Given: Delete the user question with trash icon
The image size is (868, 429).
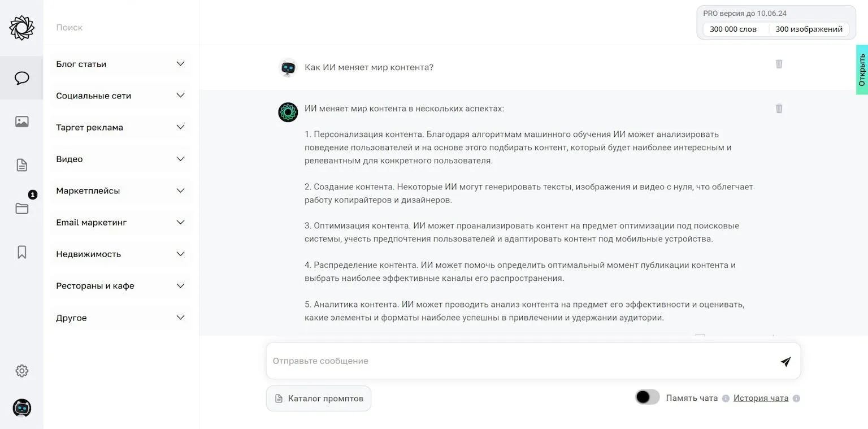Looking at the screenshot, I should point(779,64).
